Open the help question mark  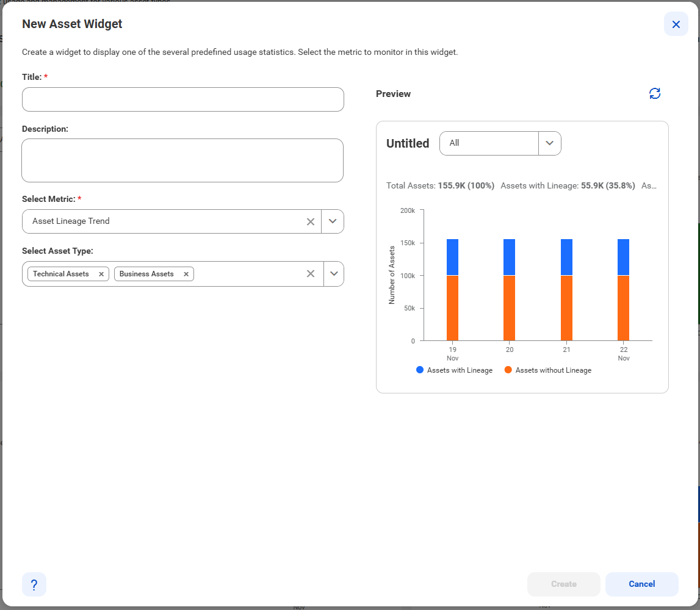(34, 584)
